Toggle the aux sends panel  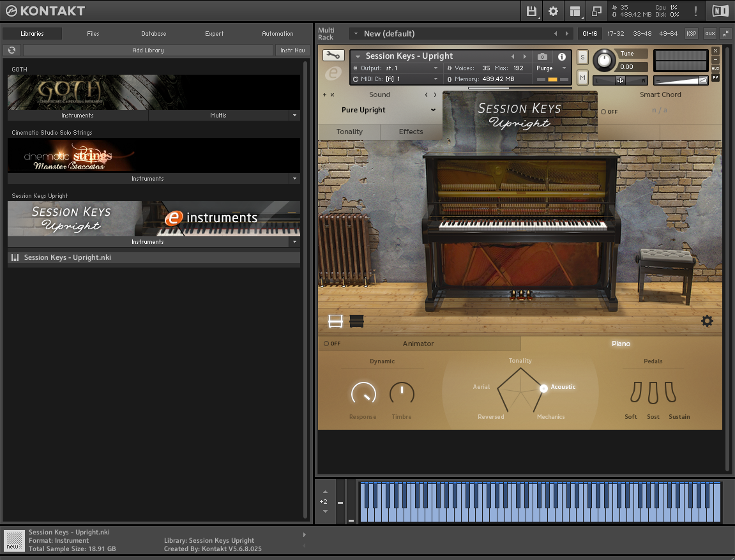point(709,34)
